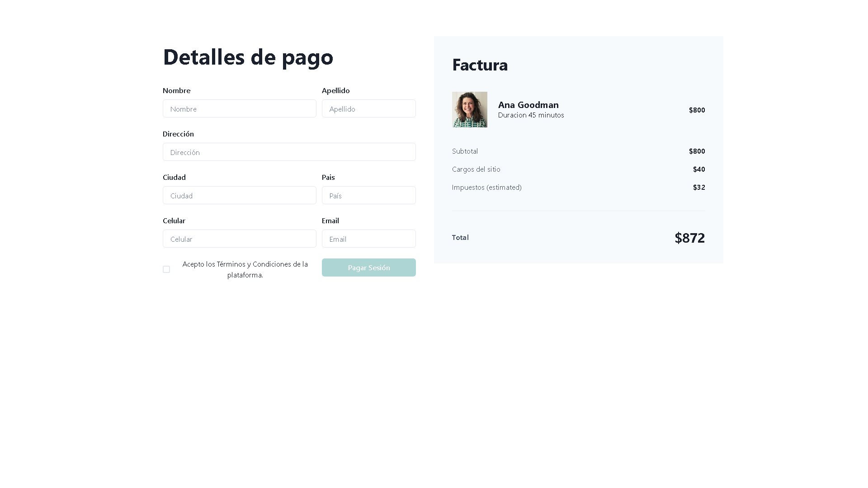Click the $800 session price
868x488 pixels.
click(696, 110)
